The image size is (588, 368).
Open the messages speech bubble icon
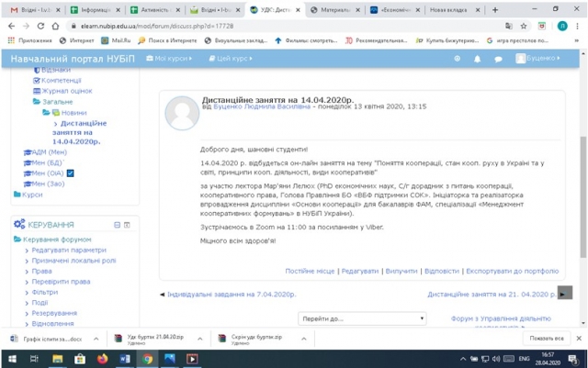(x=498, y=59)
